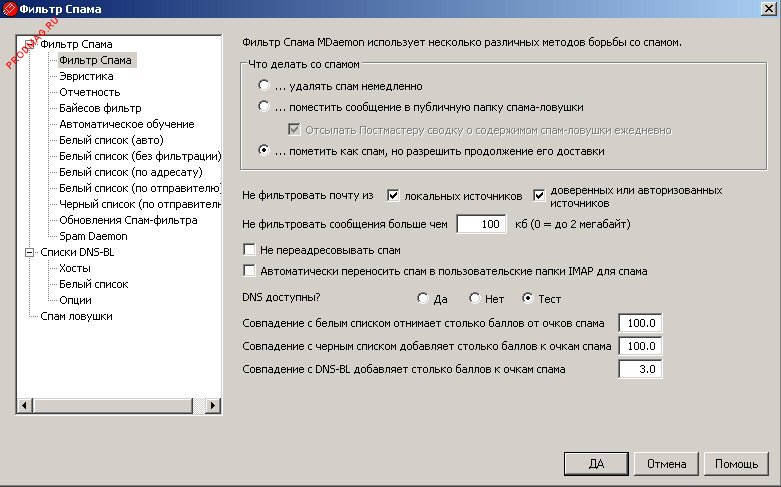
Task: Collapse the Фильтр Спама tree root node
Action: (28, 45)
